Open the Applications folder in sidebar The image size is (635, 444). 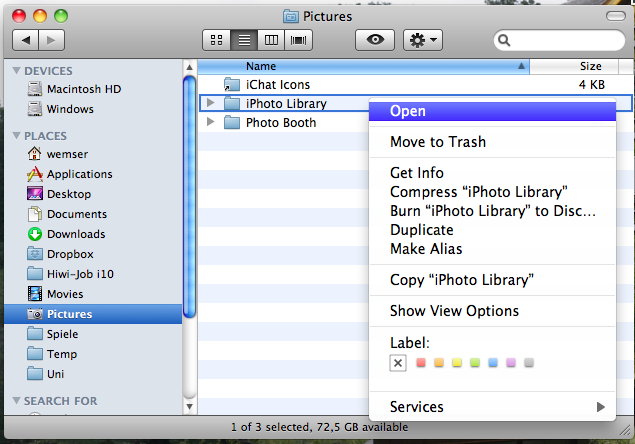click(x=79, y=174)
